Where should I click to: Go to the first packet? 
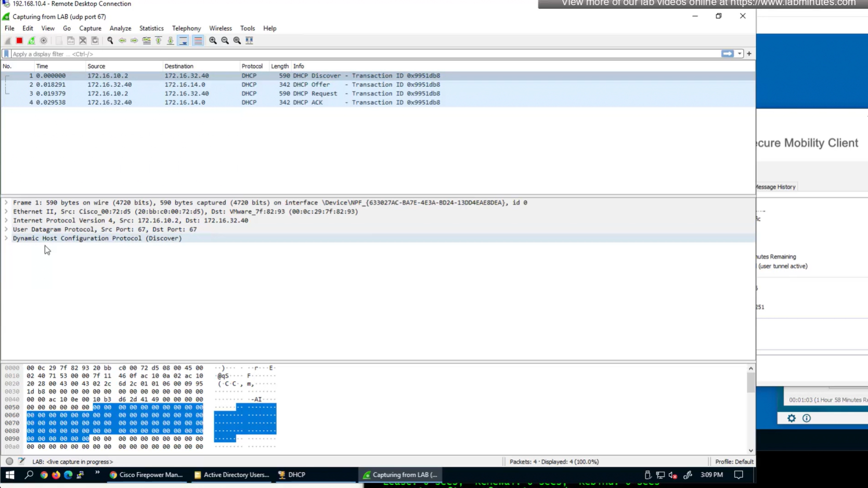click(159, 41)
